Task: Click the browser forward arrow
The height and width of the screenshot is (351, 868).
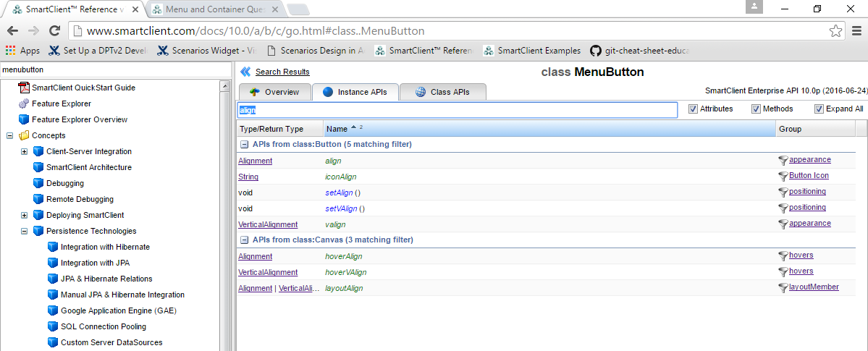Action: tap(33, 31)
